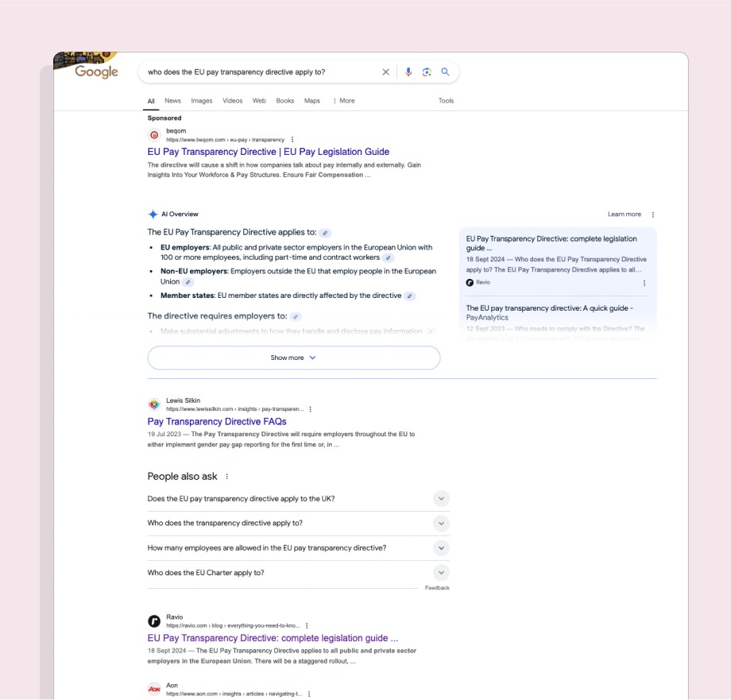Activate voice search with the microphone icon

408,72
